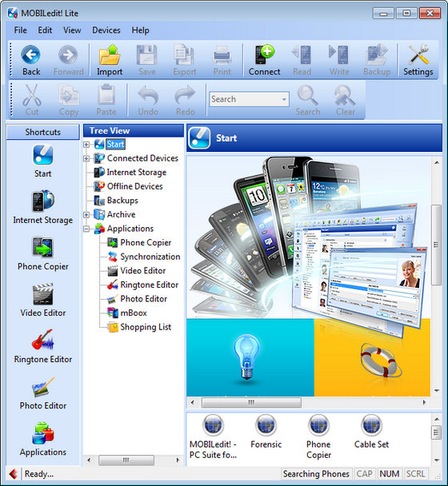This screenshot has height=486, width=448.
Task: Open the View menu
Action: 72,30
